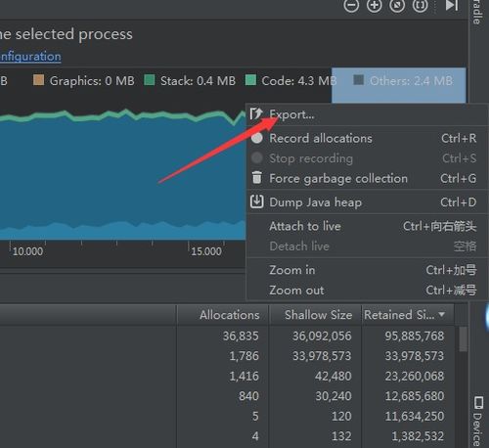Click the Graphics legend color swatch
The image size is (489, 448).
38,80
